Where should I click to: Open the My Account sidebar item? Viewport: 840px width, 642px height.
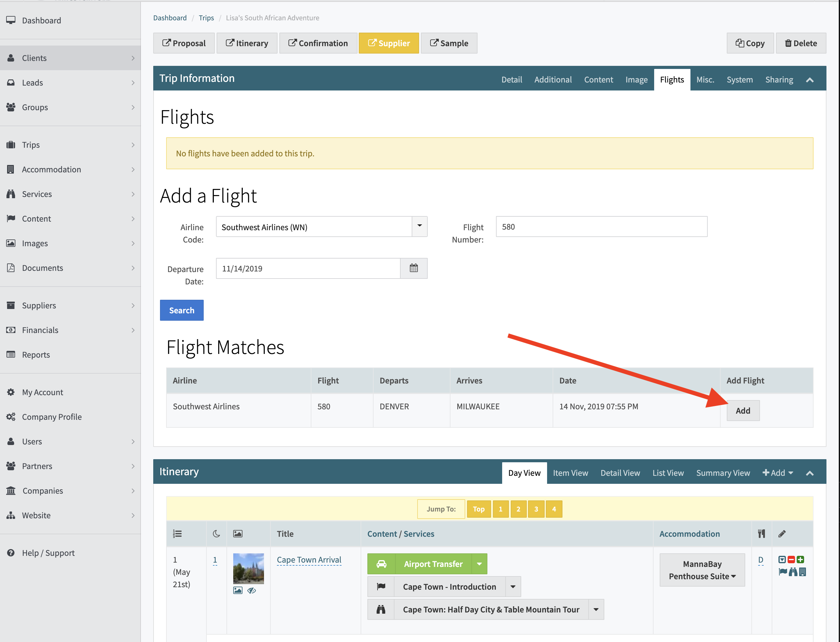[x=70, y=392]
